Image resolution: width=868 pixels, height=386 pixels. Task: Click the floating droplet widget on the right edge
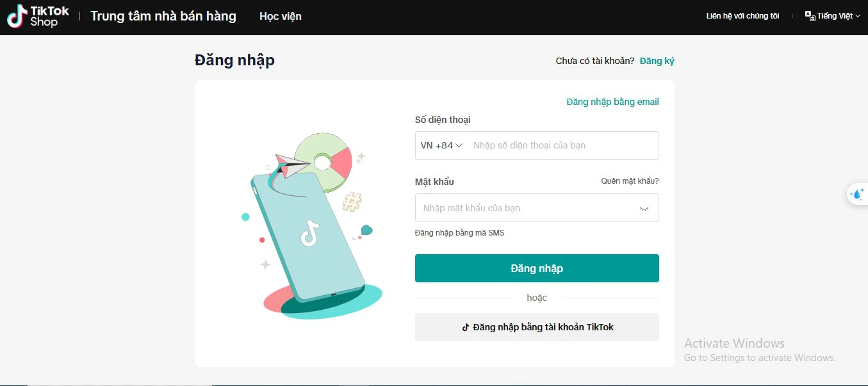[x=858, y=194]
